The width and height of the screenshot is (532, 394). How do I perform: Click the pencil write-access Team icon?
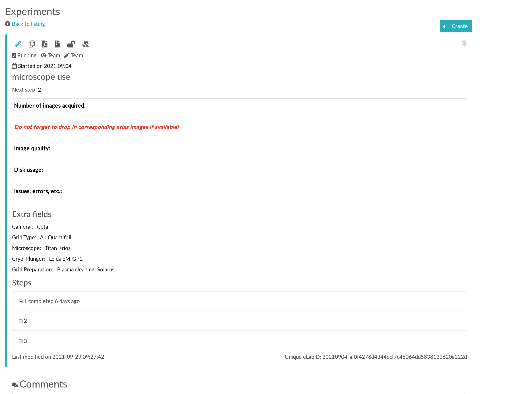pos(67,55)
